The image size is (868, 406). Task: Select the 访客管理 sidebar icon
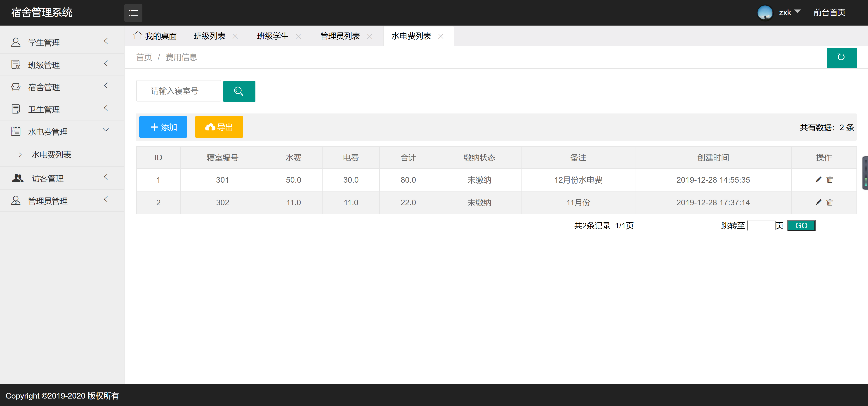click(x=18, y=177)
